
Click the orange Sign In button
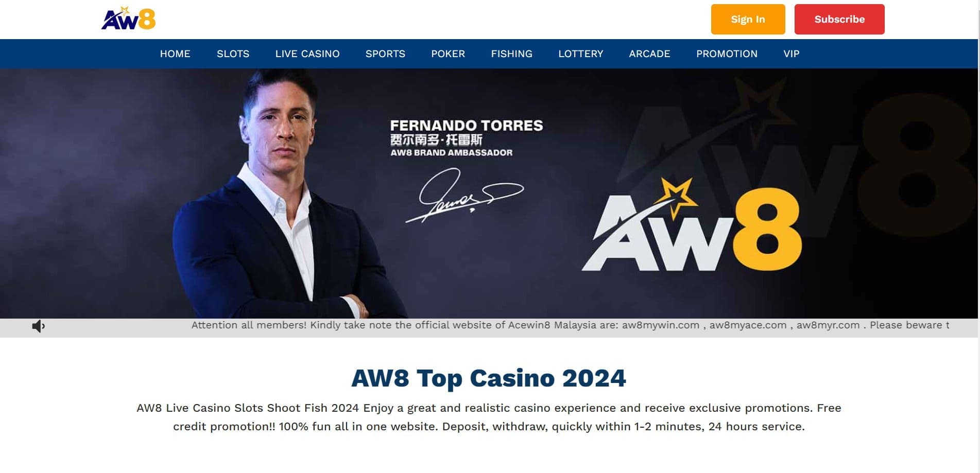coord(748,19)
